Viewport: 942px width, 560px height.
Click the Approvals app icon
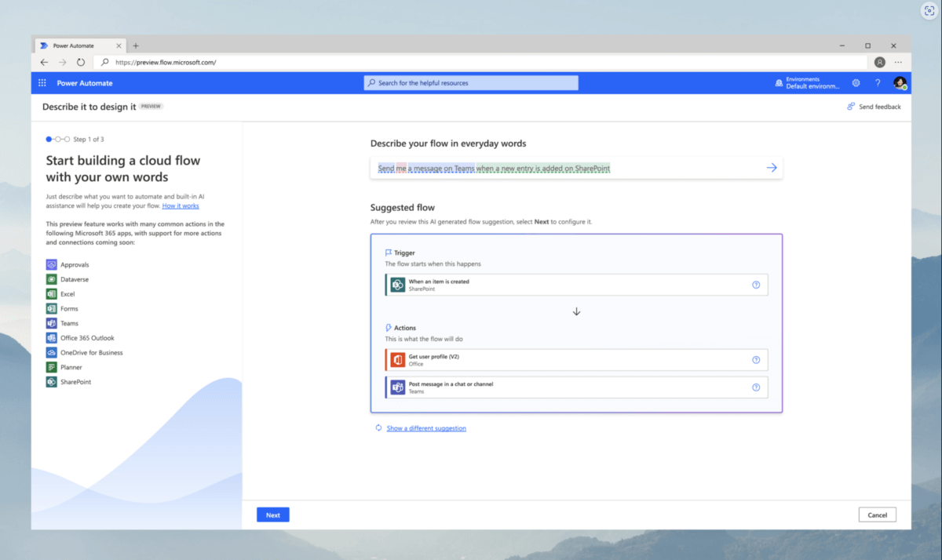pyautogui.click(x=52, y=265)
